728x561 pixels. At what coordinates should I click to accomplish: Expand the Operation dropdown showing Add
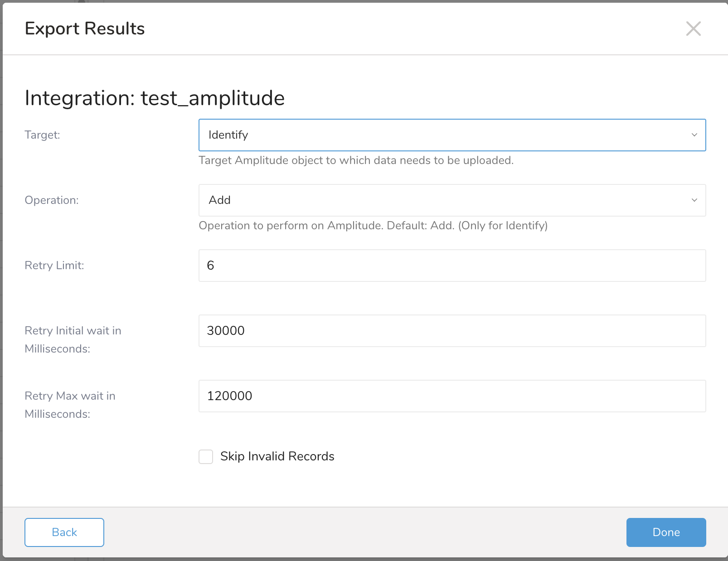[x=444, y=200]
